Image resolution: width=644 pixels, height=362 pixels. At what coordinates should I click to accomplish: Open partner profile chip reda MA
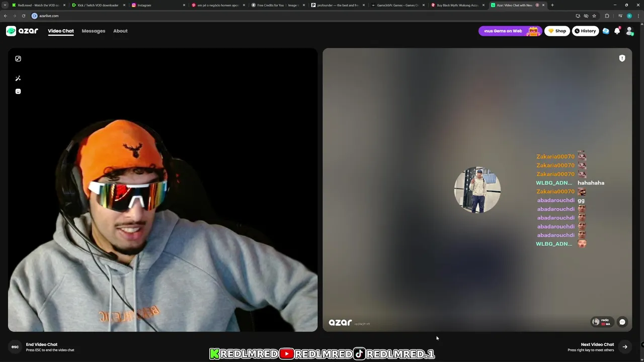click(602, 322)
